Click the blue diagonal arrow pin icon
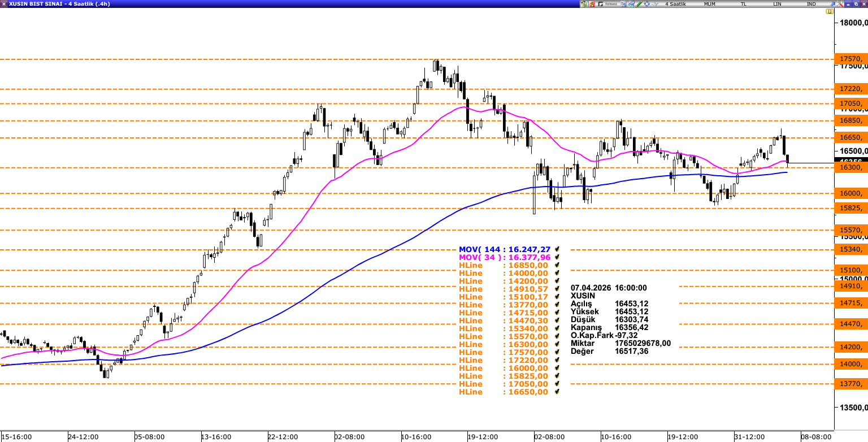Screen dimensions: 868x442 point(832,4)
